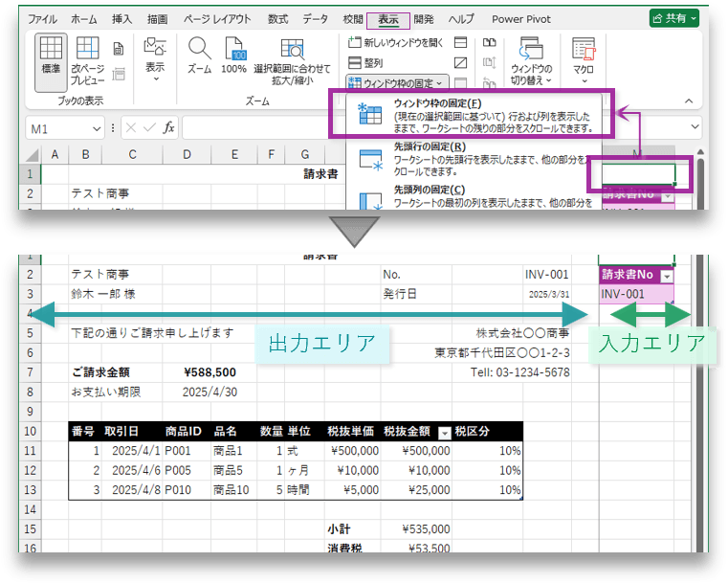Open 新しいウィンドウを開く
The height and width of the screenshot is (584, 728).
coord(396,43)
